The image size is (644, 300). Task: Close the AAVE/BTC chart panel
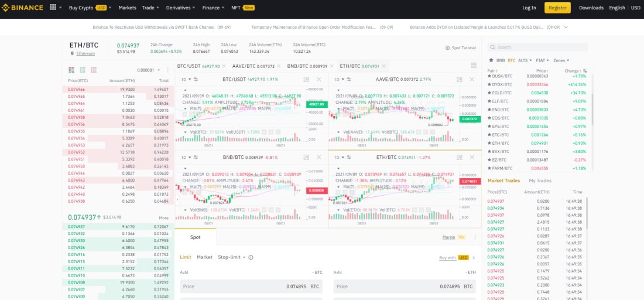pyautogui.click(x=472, y=79)
